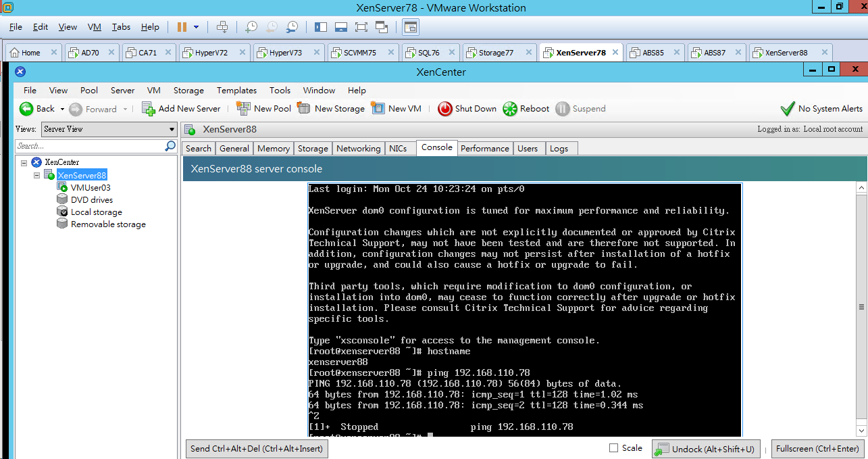Click the Suspend icon in XenCenter toolbar

click(x=563, y=109)
